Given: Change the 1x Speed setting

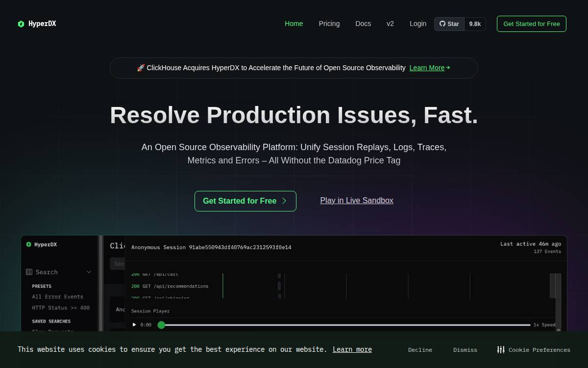Looking at the screenshot, I should tap(544, 325).
